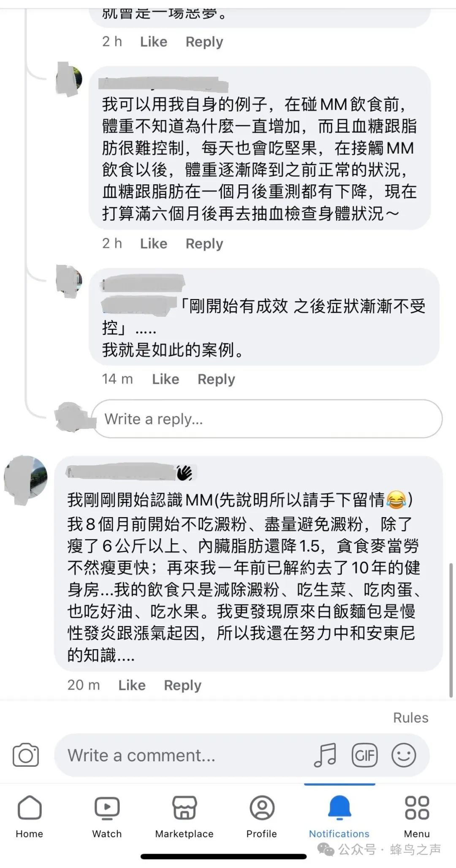Click the Write a comment field

pyautogui.click(x=242, y=755)
